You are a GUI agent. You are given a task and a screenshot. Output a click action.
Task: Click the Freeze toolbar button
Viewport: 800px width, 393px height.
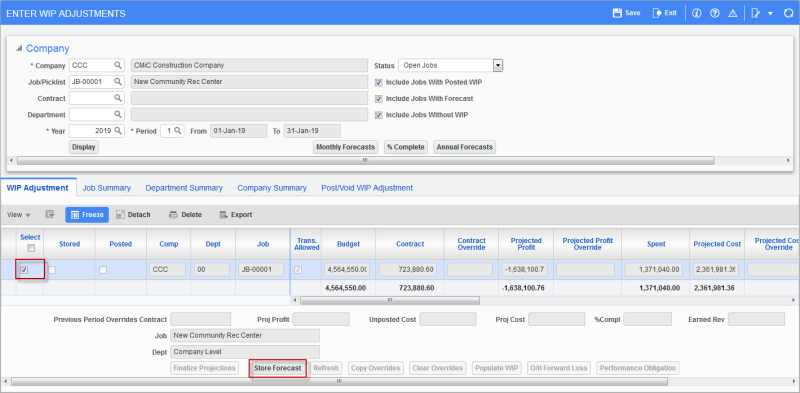pos(87,215)
